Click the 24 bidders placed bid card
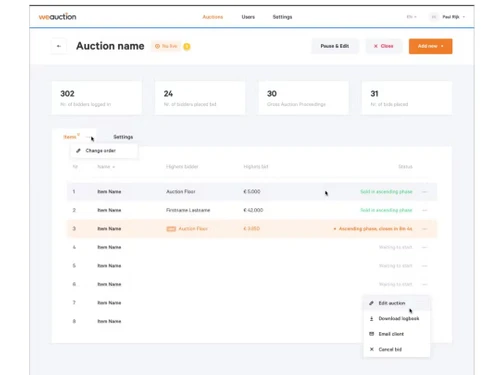Viewport: 500px width, 375px height. point(200,98)
